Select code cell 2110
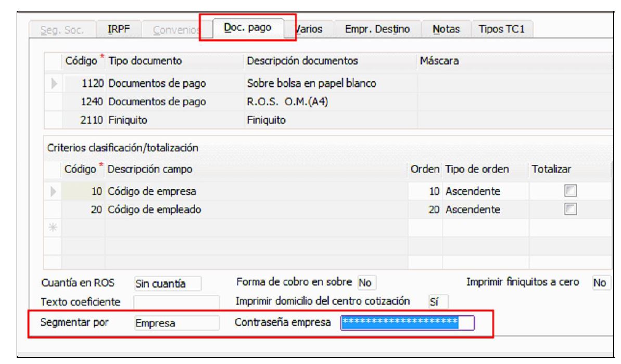 pos(84,120)
